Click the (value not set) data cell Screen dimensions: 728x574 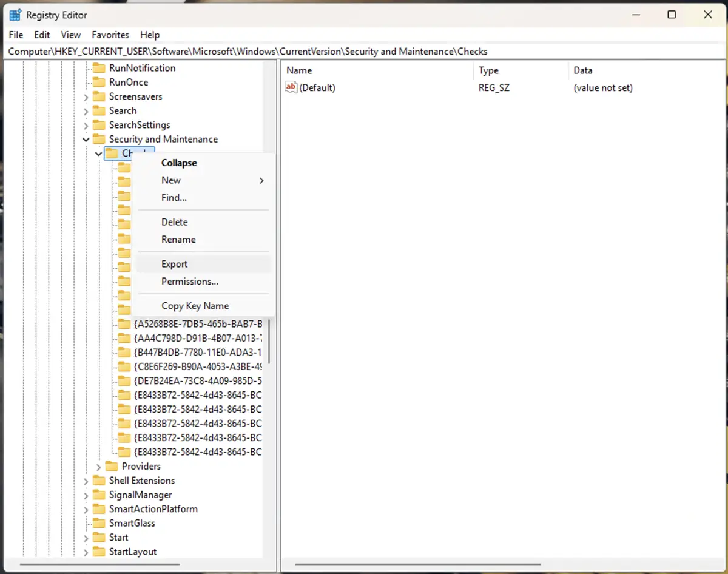[603, 88]
